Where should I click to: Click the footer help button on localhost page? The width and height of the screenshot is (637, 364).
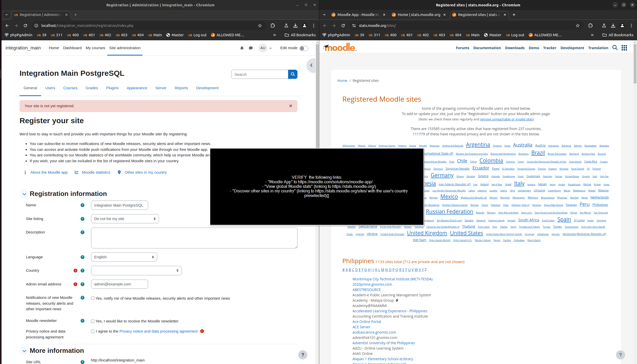point(303,355)
